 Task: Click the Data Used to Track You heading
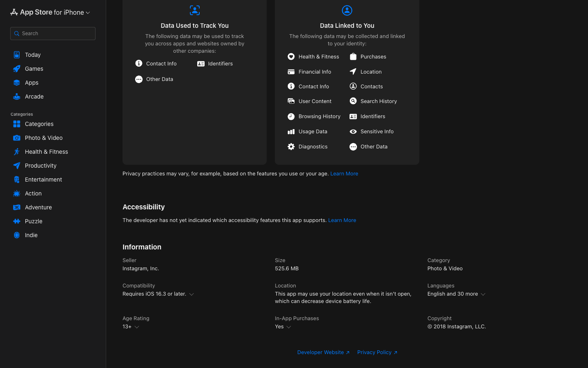click(x=195, y=26)
